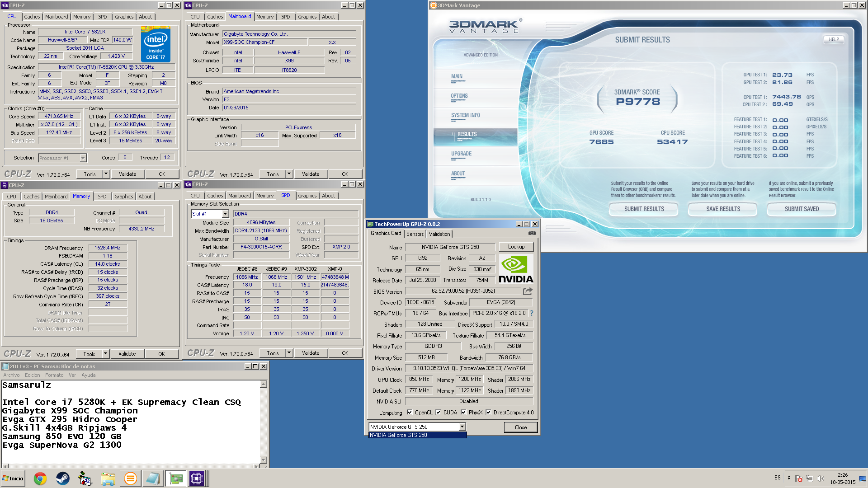Open the Archivo menu in Notepad
The width and height of the screenshot is (868, 488).
click(x=11, y=375)
